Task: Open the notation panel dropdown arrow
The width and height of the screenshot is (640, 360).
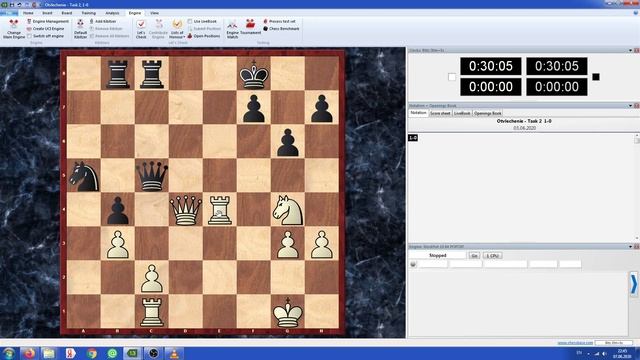Action: 630,106
